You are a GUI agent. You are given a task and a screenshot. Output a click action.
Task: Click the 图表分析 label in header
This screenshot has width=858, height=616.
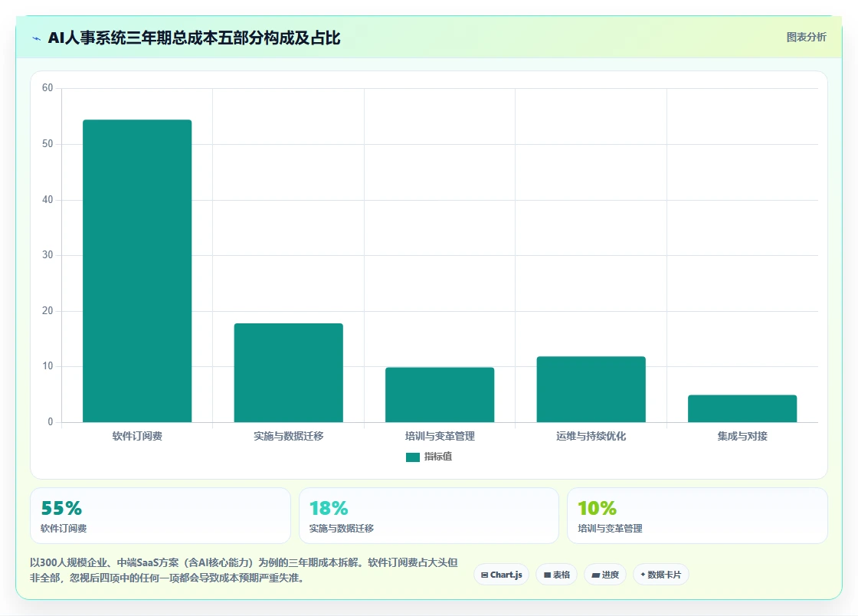(806, 38)
